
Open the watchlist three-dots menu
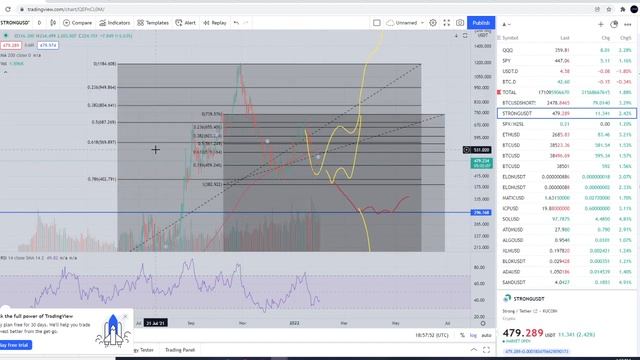pos(628,24)
